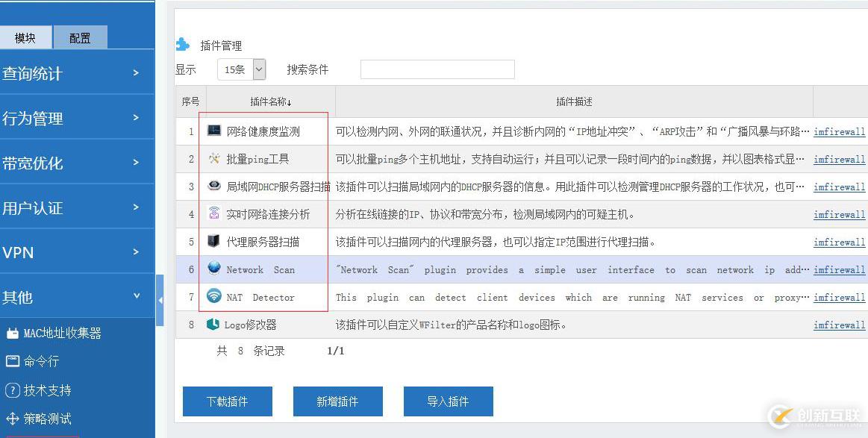
Task: Select the 批量ping工具 plugin name
Action: tap(257, 160)
